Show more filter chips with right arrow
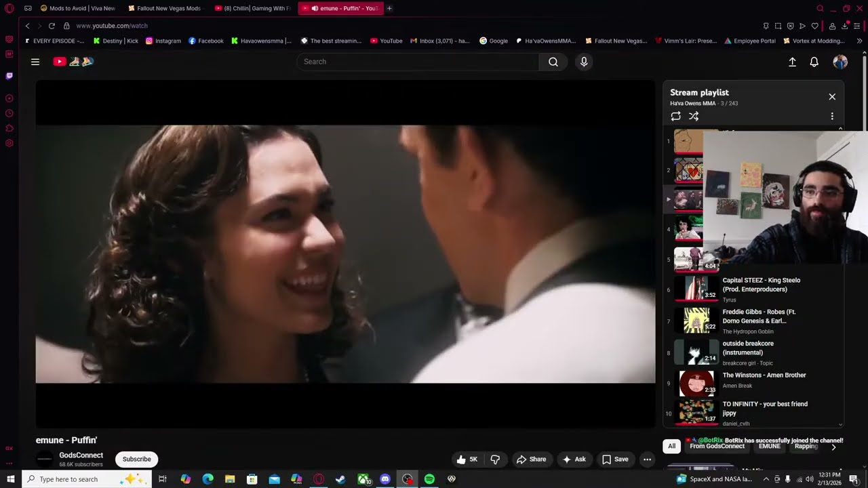 click(833, 447)
